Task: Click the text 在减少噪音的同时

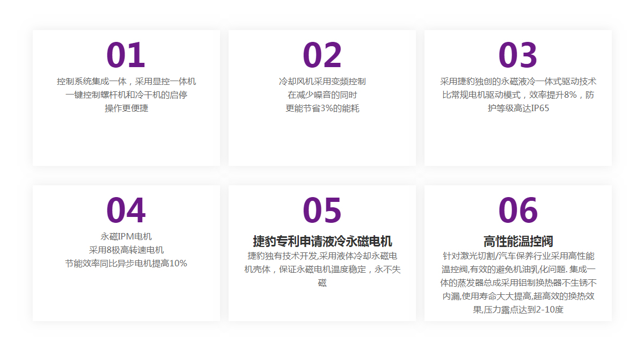Action: tap(322, 95)
